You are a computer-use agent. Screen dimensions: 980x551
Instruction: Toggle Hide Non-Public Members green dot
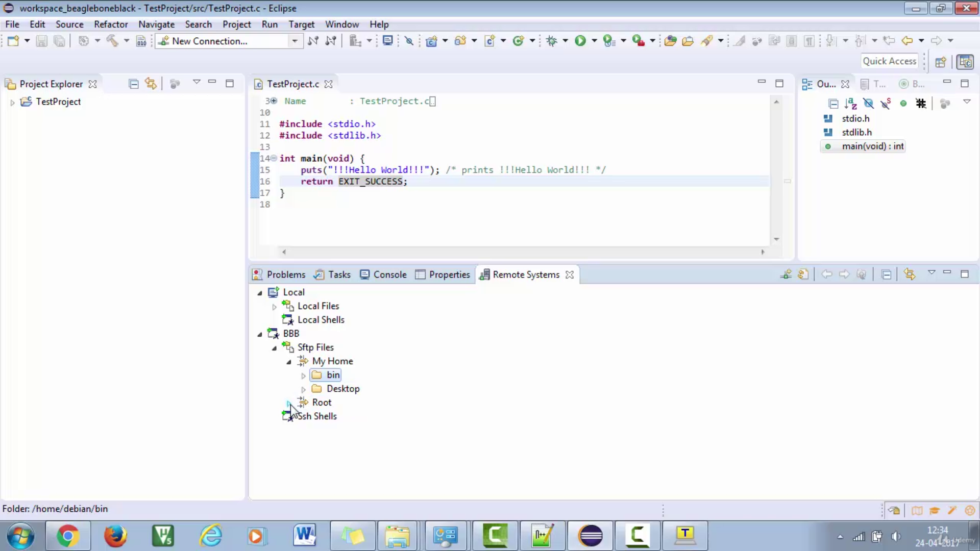click(x=903, y=104)
